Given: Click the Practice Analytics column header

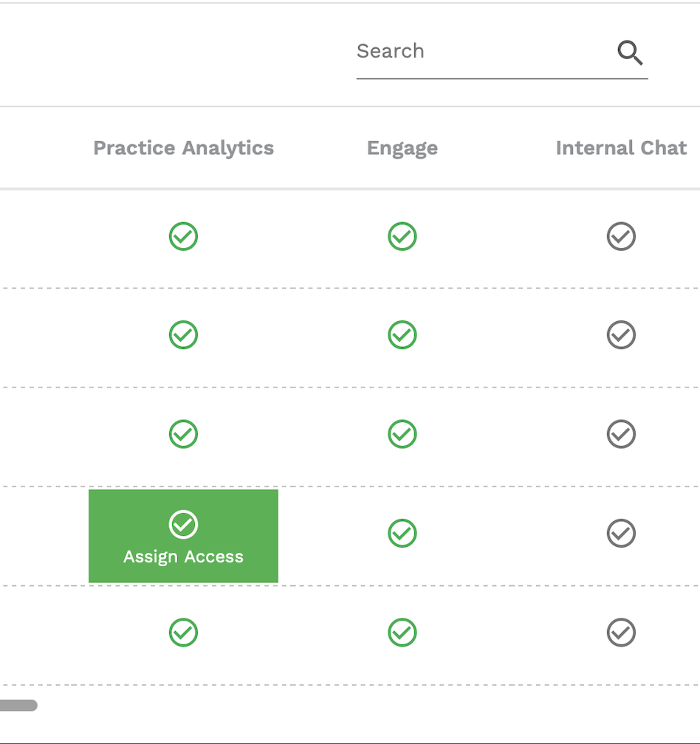Looking at the screenshot, I should 183,148.
